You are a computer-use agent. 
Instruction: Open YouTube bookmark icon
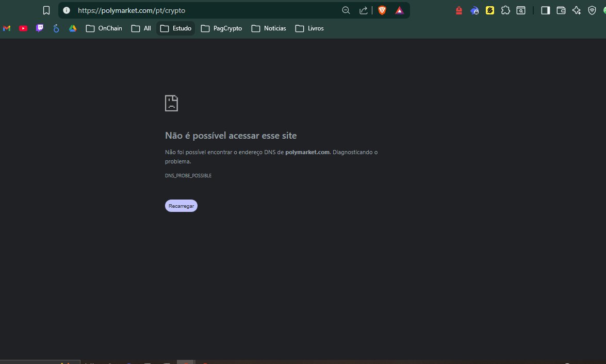point(23,28)
